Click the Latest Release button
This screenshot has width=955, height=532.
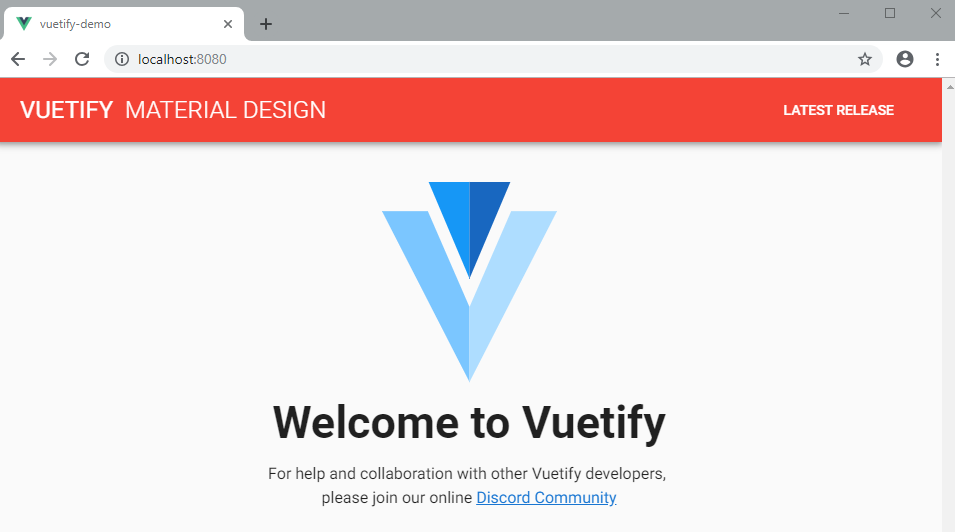(x=838, y=110)
